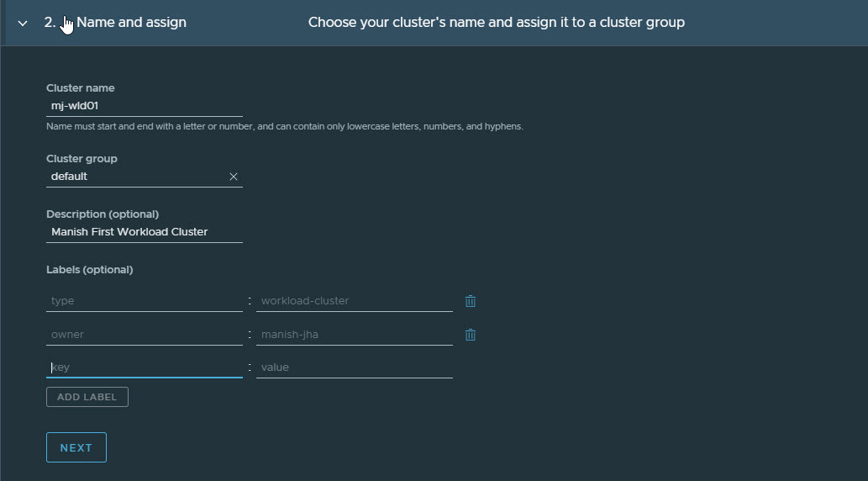
Task: Delete the owner label with trash icon
Action: click(x=471, y=335)
